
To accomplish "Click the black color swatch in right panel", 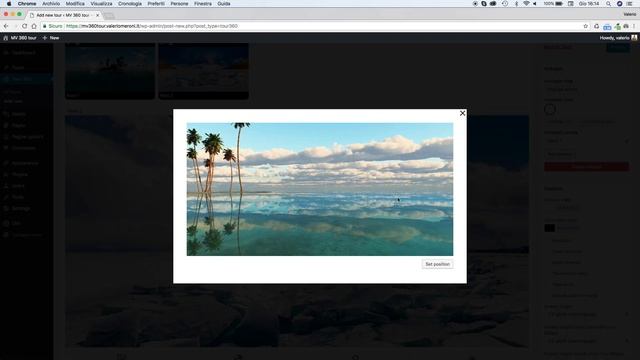I will click(x=549, y=228).
